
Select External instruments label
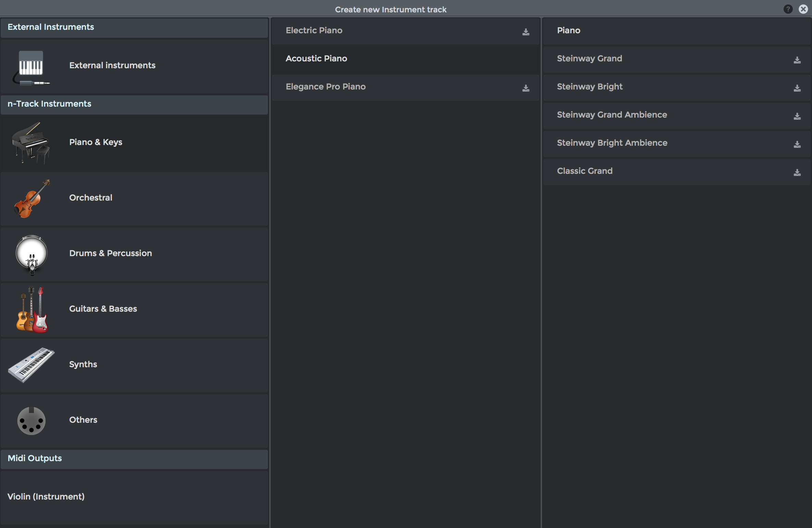click(112, 65)
